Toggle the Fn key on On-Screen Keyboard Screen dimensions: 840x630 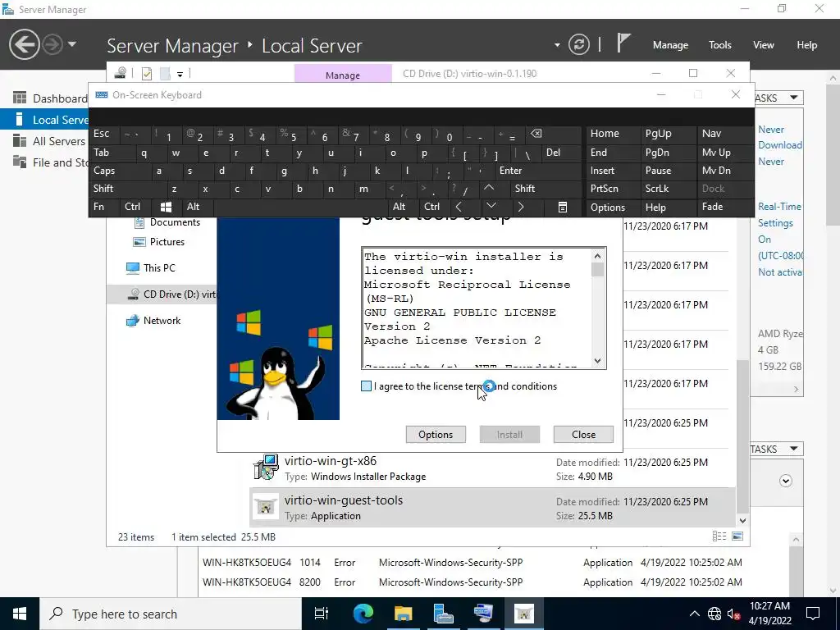[x=104, y=207]
